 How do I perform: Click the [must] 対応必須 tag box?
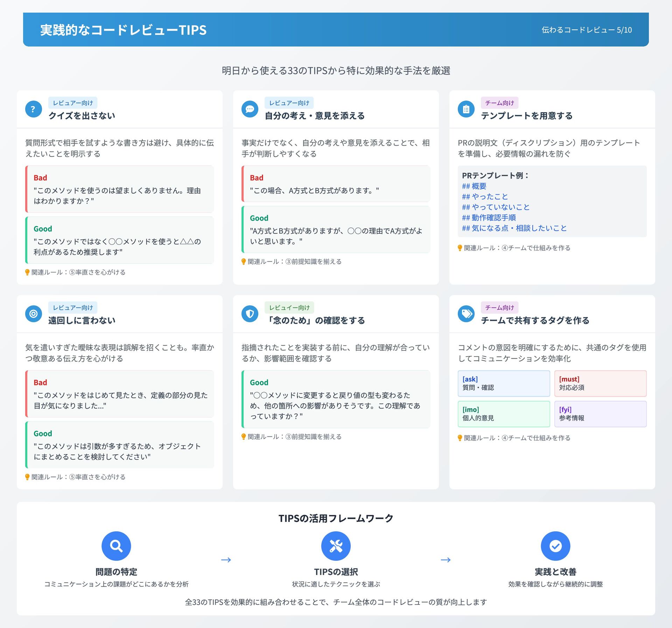tap(600, 384)
